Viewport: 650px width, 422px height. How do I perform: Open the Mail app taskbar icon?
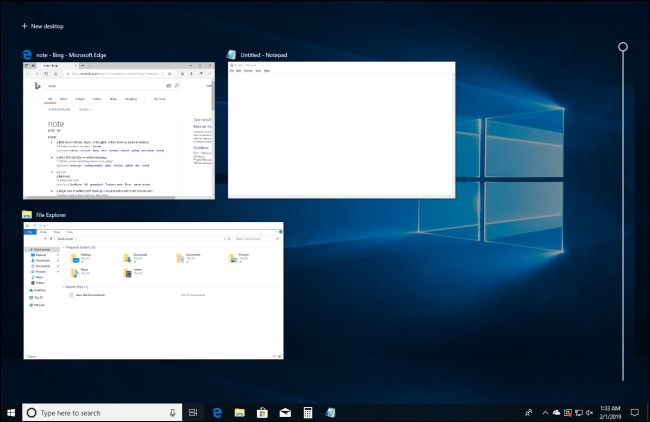(x=285, y=412)
